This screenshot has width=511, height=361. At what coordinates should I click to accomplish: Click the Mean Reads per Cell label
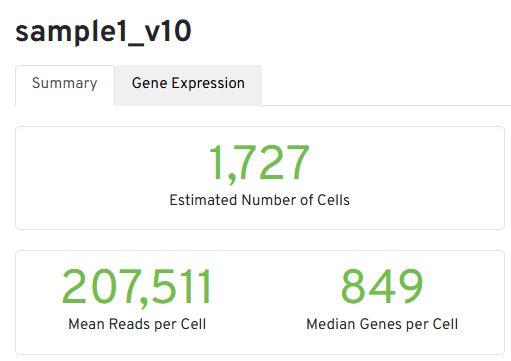(x=137, y=324)
